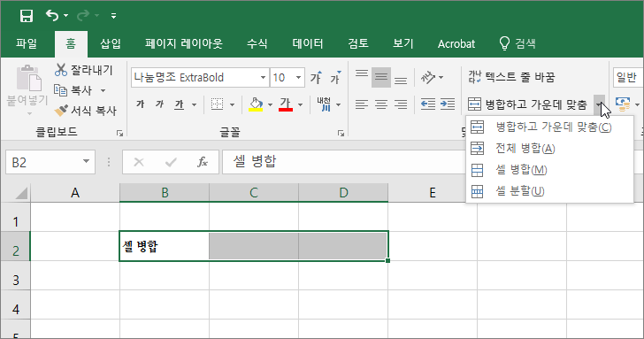
Task: Toggle 텍스트 줄 바꿈 wrap text
Action: tap(511, 77)
